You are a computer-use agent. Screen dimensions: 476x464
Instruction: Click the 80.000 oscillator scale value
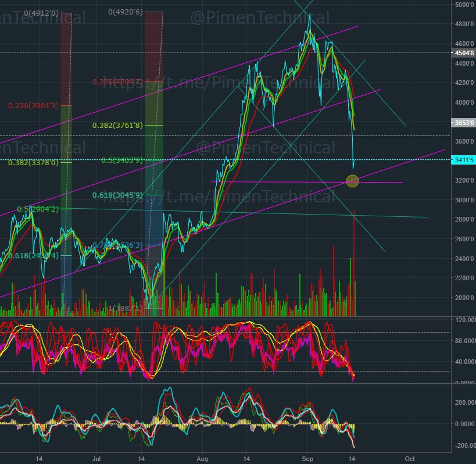(x=465, y=341)
